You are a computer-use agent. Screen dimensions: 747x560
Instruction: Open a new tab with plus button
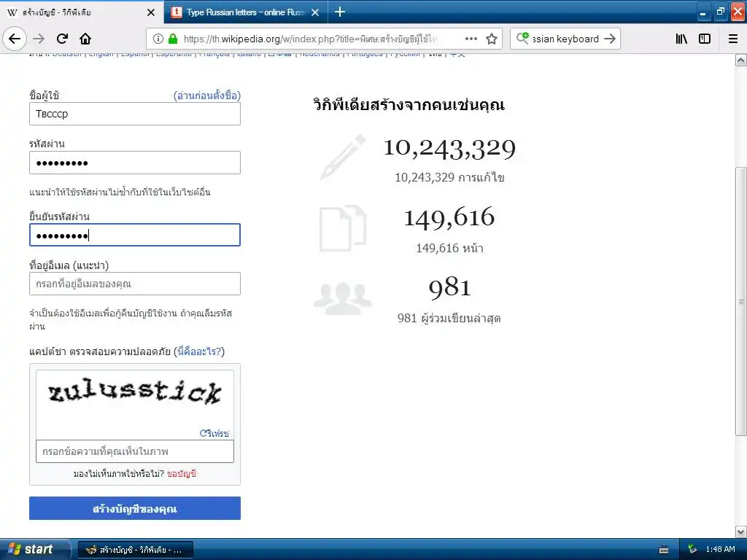click(340, 12)
